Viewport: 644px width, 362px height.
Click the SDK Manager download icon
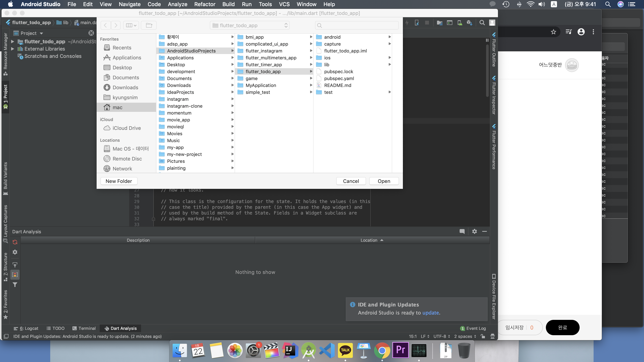(x=469, y=23)
